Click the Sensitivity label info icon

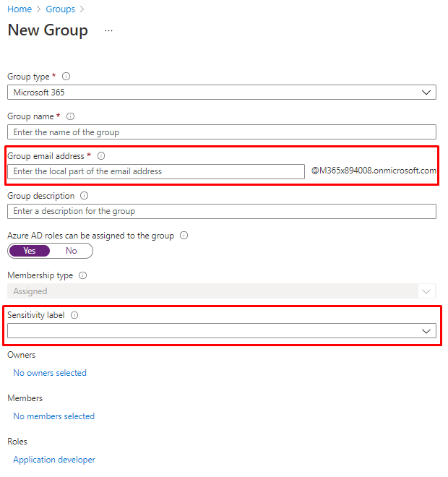click(74, 315)
